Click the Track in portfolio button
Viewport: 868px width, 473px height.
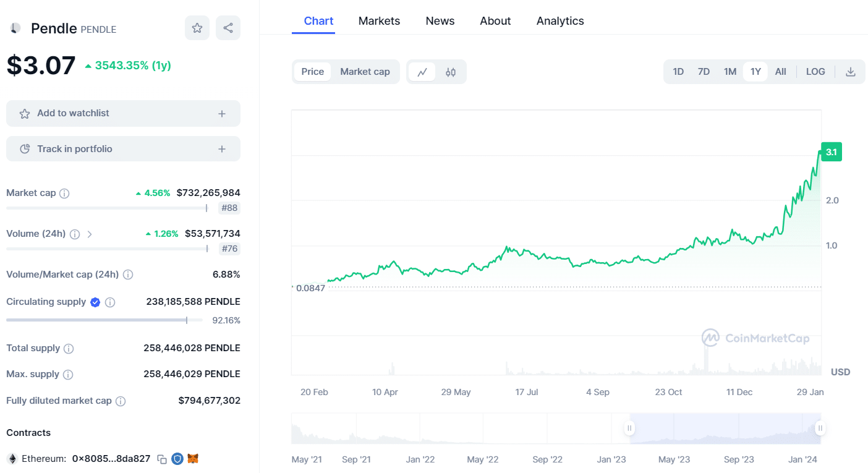(x=123, y=148)
